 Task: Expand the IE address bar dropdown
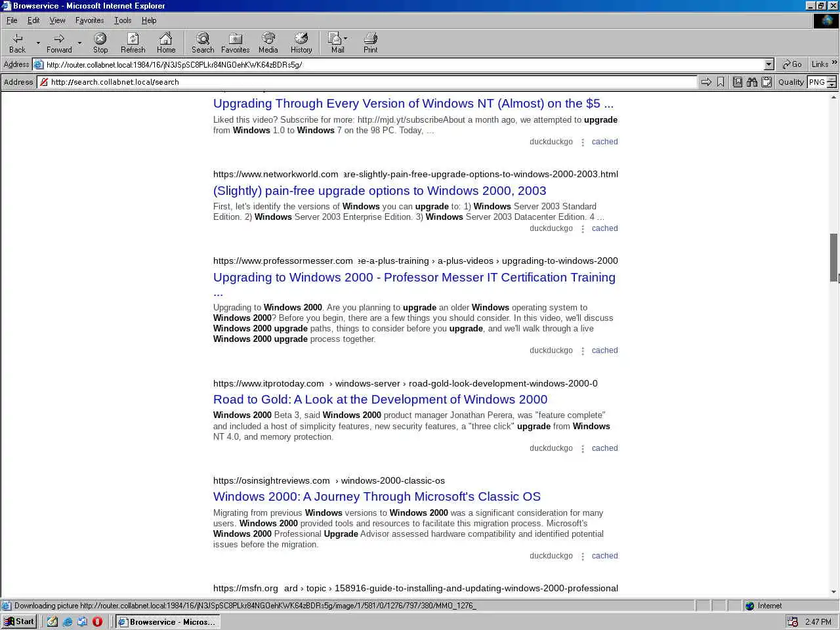[768, 64]
